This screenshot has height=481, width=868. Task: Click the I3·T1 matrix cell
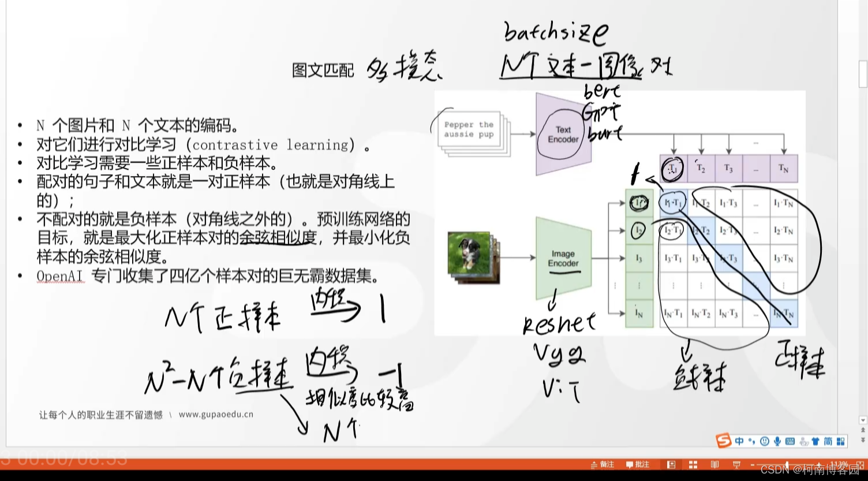[674, 258]
